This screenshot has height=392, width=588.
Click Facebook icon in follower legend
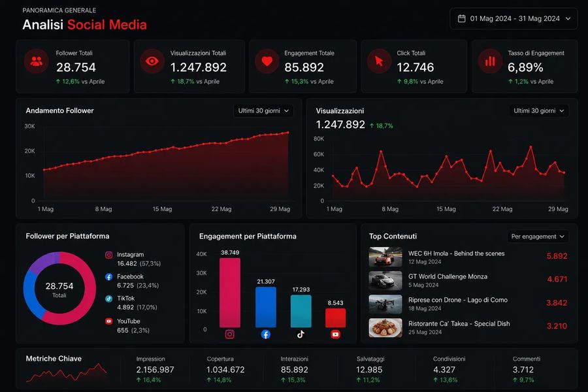108,277
